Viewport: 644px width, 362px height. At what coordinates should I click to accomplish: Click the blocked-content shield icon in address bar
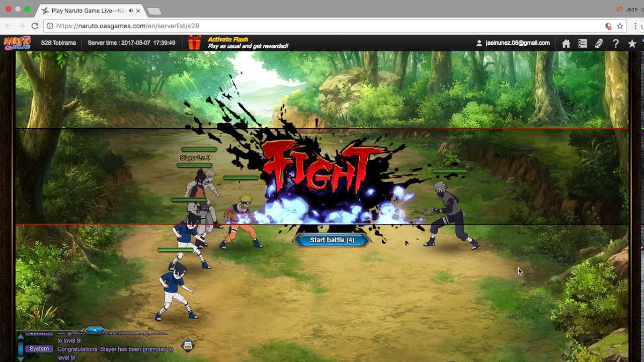coord(608,26)
